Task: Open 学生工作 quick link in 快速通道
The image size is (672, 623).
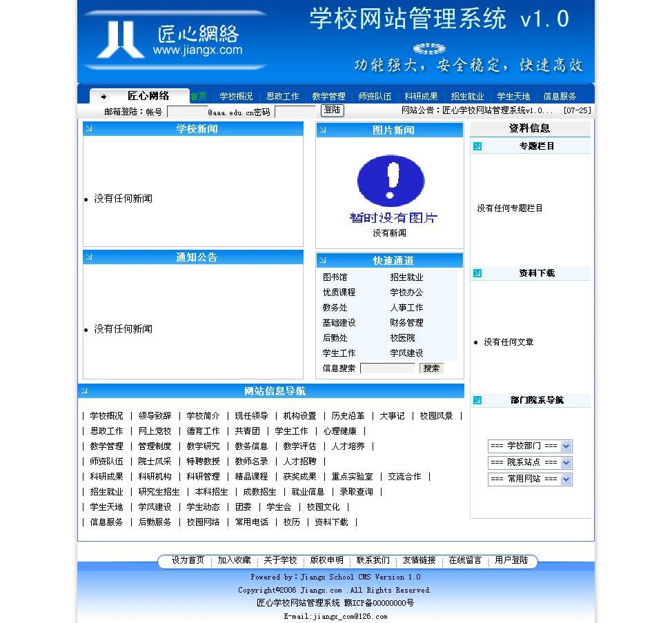Action: tap(339, 353)
